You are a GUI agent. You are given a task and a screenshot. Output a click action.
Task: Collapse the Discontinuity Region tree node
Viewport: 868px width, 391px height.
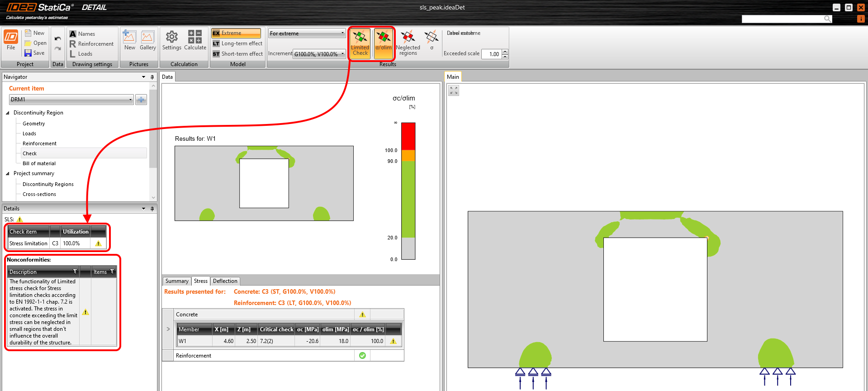[8, 113]
